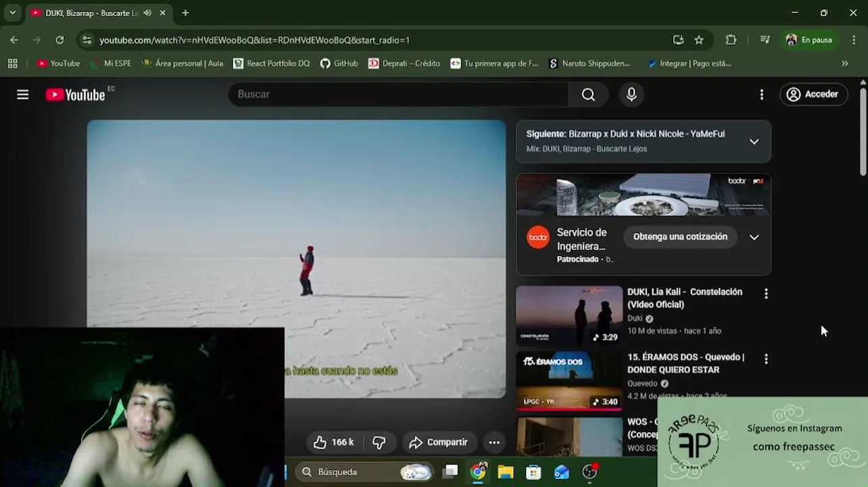Open GitHub bookmark
The image size is (868, 487).
(x=339, y=64)
